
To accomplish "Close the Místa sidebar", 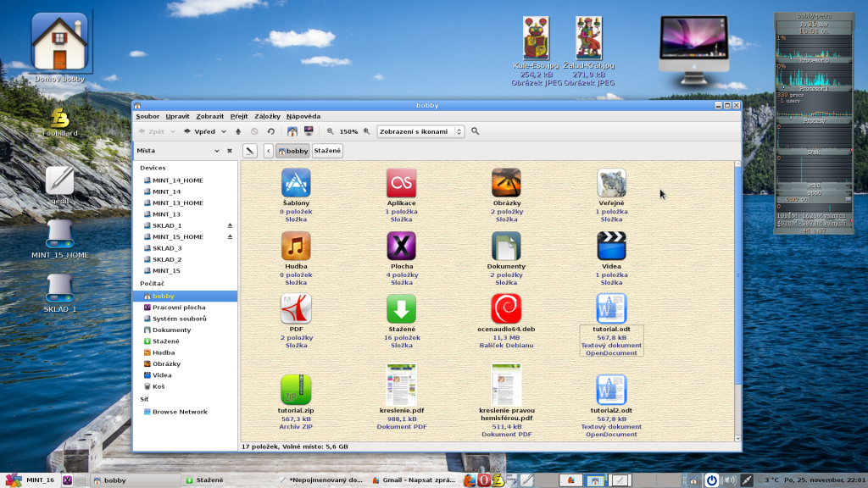I will (x=229, y=151).
